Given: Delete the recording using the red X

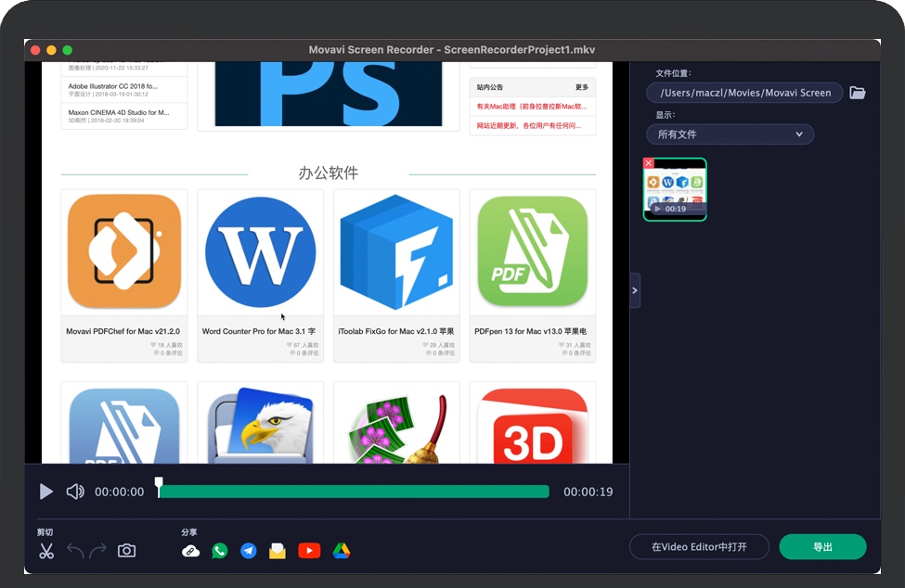Looking at the screenshot, I should click(x=648, y=163).
